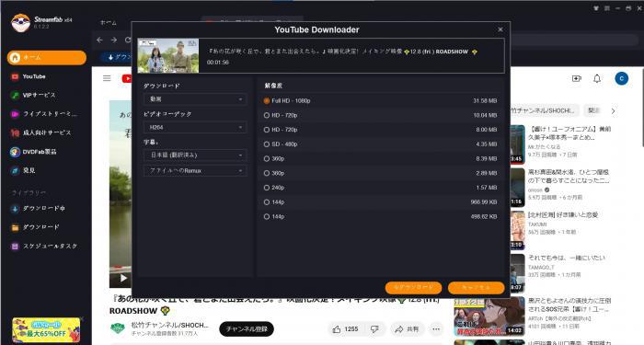The width and height of the screenshot is (644, 345).
Task: Open the live streaming sidebar entry
Action: pos(44,114)
